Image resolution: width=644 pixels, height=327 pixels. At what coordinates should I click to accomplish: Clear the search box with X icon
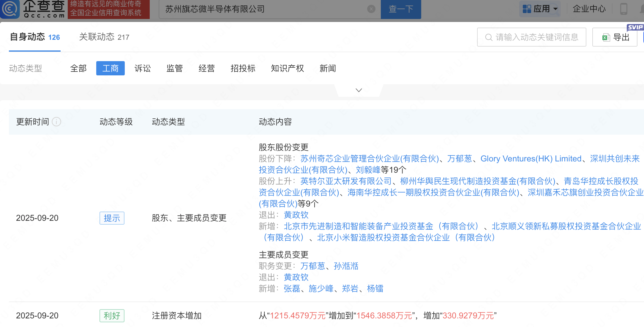coord(371,9)
